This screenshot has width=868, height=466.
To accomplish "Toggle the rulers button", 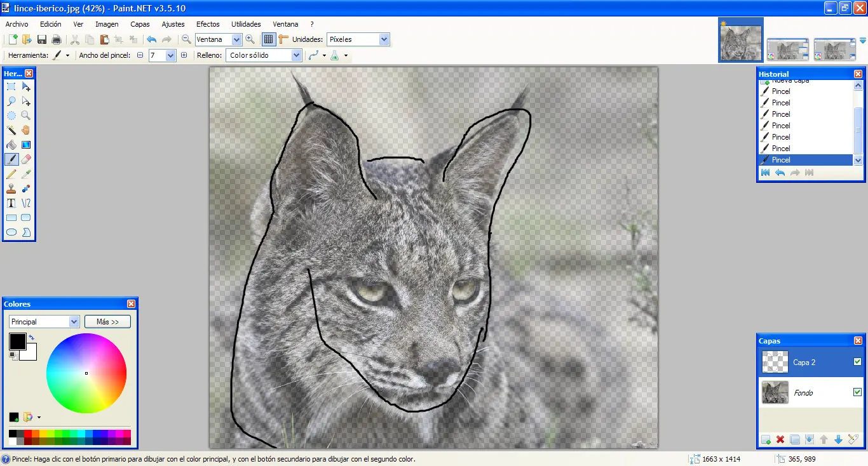I will click(283, 39).
